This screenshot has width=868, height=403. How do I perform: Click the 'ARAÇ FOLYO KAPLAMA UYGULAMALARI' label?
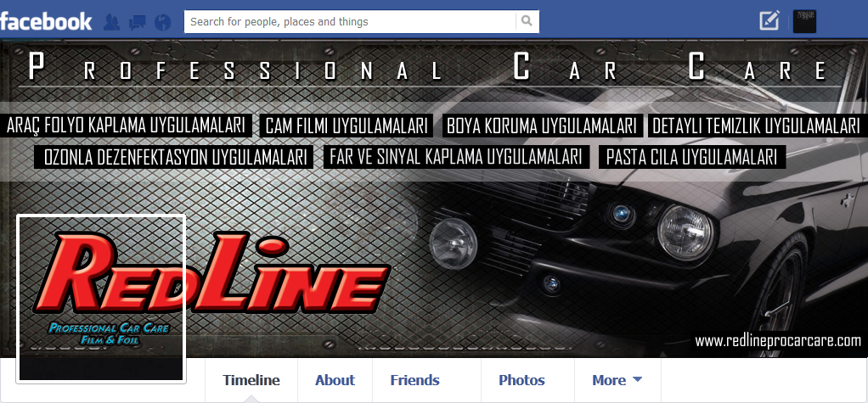click(x=126, y=126)
